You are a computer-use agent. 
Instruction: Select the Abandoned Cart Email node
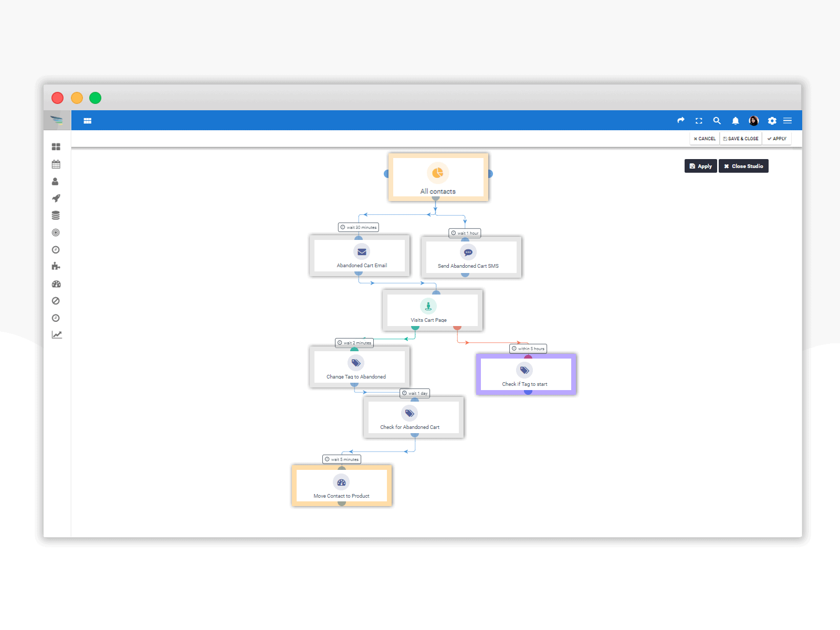360,256
